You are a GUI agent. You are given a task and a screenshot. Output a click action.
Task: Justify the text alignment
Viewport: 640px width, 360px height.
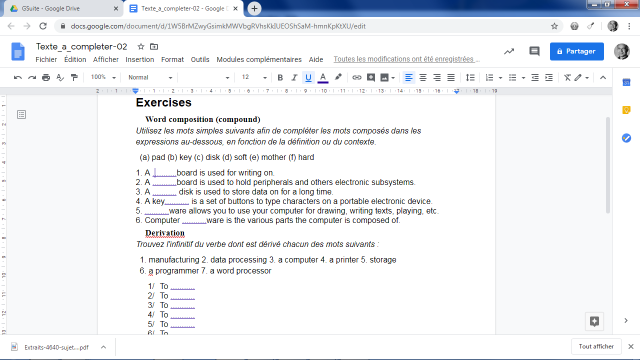point(451,78)
